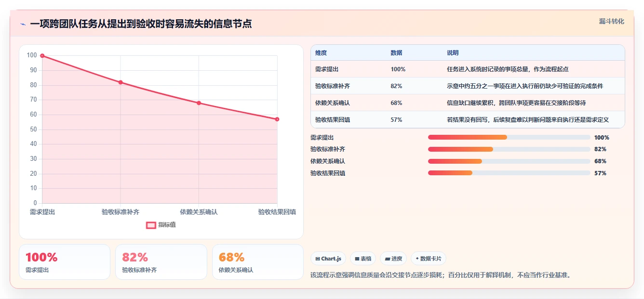Click the 需求提出 progress bar
644x299 pixels.
coord(509,137)
